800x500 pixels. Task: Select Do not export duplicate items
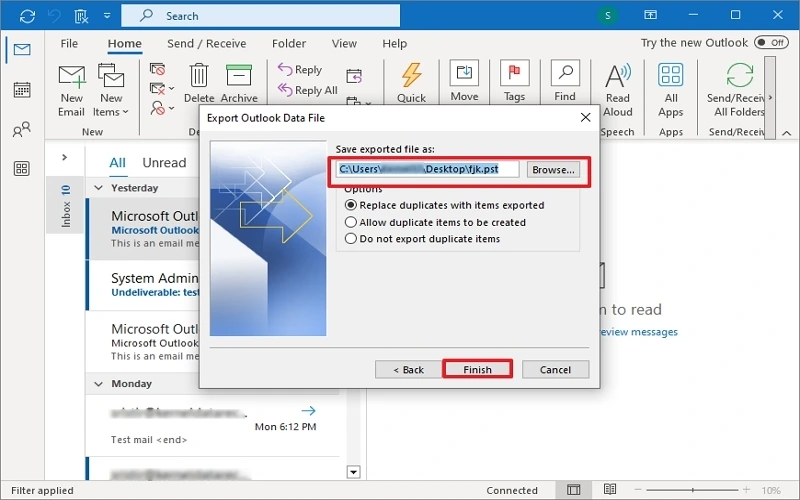[351, 239]
